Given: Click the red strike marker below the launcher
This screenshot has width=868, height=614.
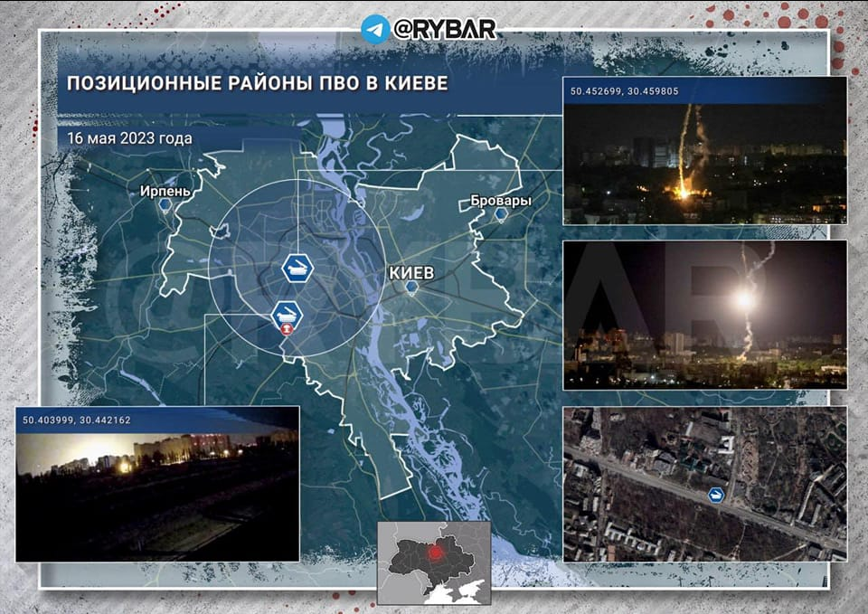Looking at the screenshot, I should coord(287,330).
